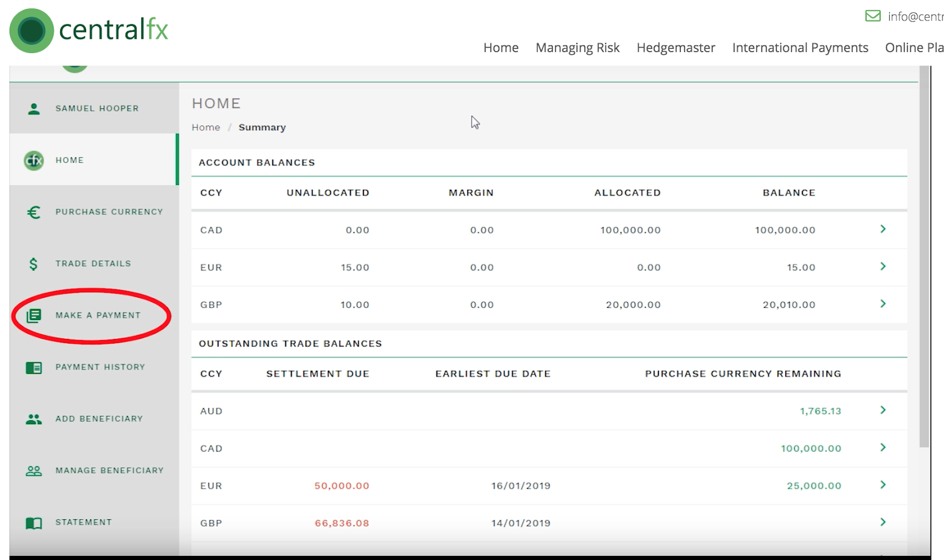Click the centralfx logo
This screenshot has height=560, width=944.
pyautogui.click(x=89, y=30)
